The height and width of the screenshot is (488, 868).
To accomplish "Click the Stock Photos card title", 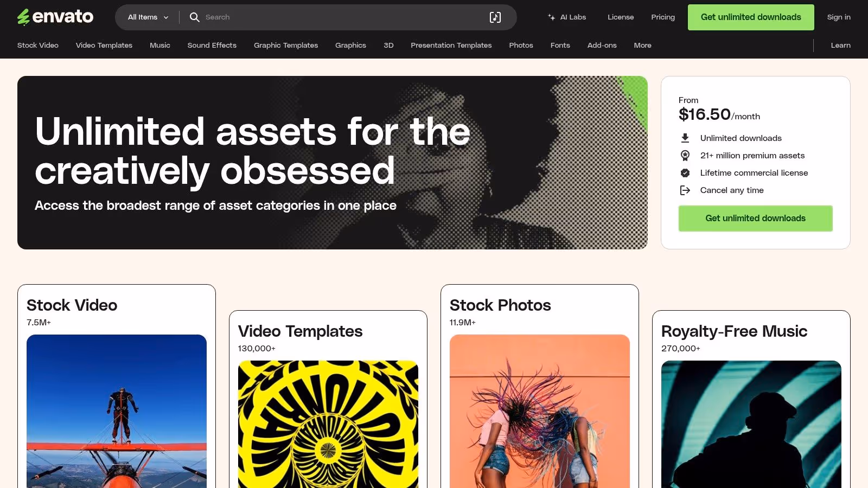I will pyautogui.click(x=500, y=305).
